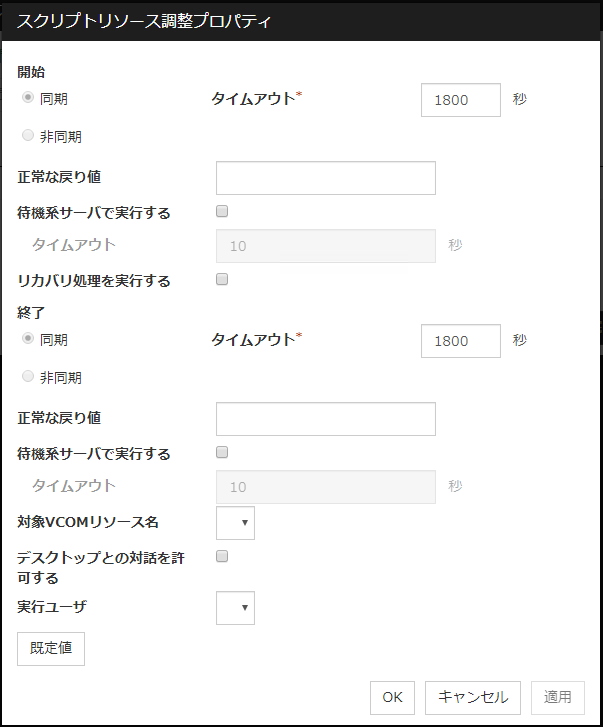Viewport: 603px width, 727px height.
Task: Enable 待機系サーバで実行する checkbox under 終了
Action: coord(222,452)
